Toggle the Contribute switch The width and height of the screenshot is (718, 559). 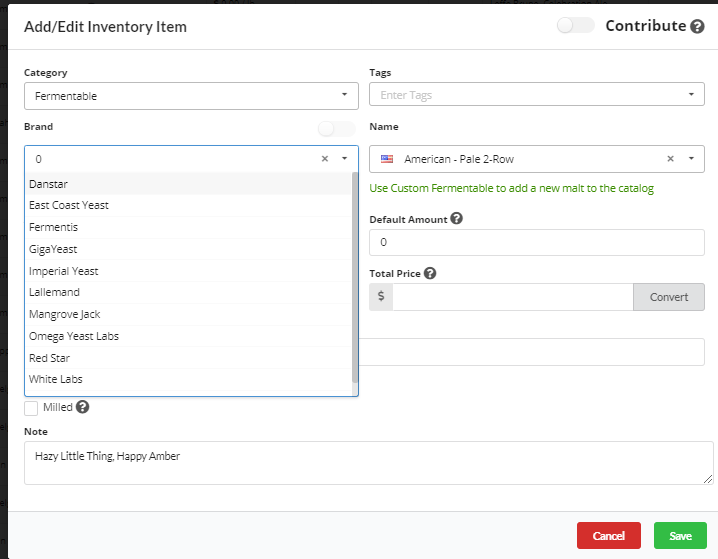[x=576, y=26]
